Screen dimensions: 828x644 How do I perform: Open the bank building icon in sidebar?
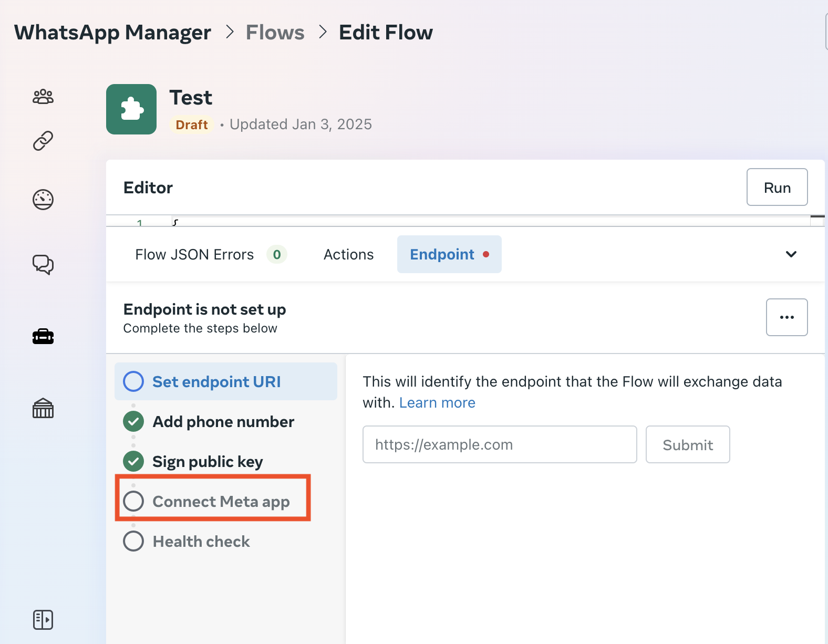43,408
